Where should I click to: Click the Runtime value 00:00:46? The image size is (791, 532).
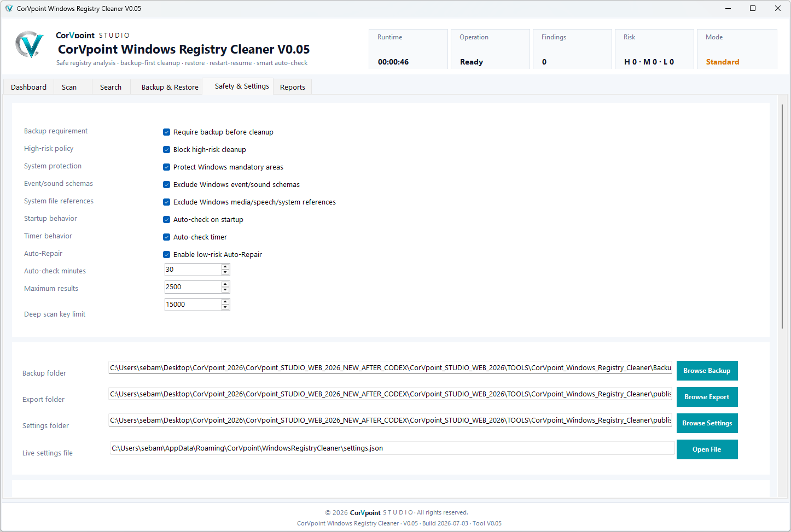point(393,62)
